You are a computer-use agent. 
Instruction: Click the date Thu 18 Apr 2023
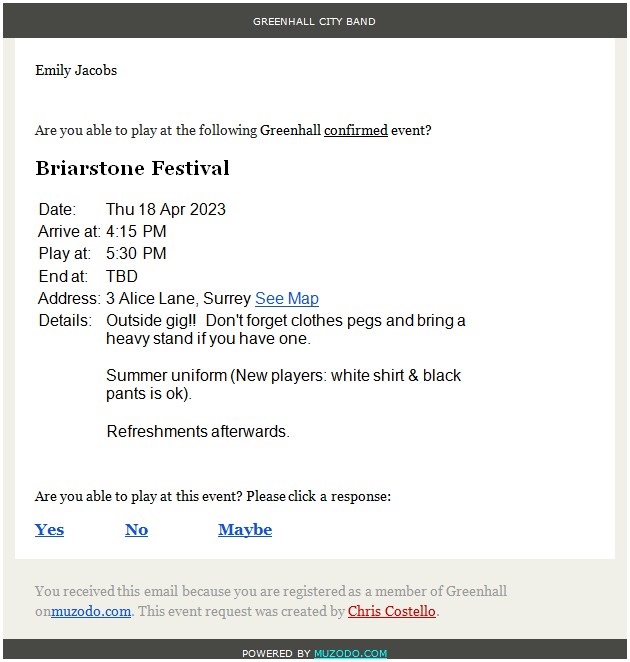tap(166, 209)
